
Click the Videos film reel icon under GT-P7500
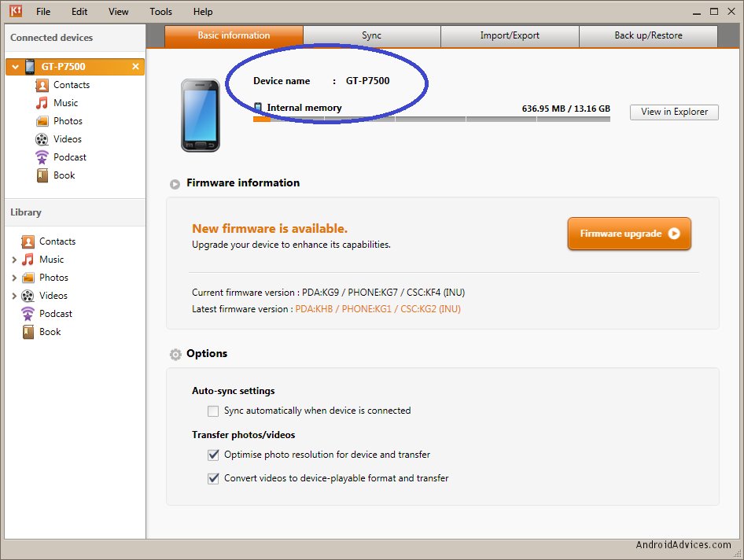point(42,139)
